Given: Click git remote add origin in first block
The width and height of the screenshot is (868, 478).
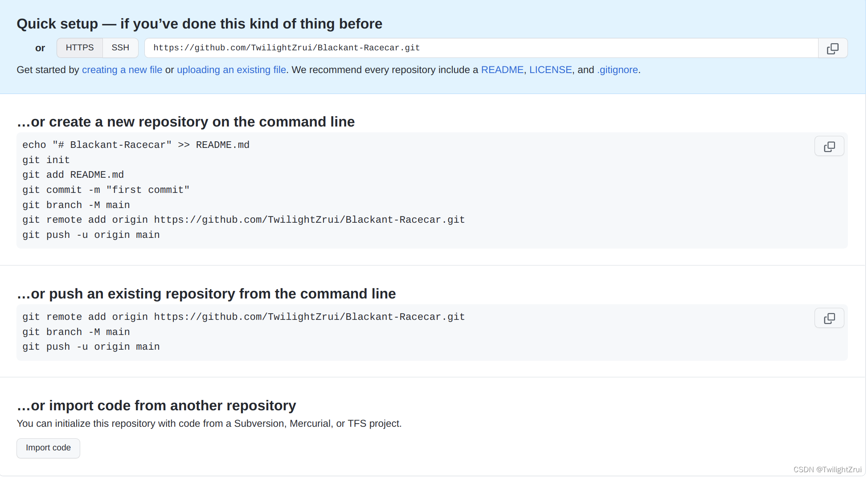Looking at the screenshot, I should tap(244, 220).
